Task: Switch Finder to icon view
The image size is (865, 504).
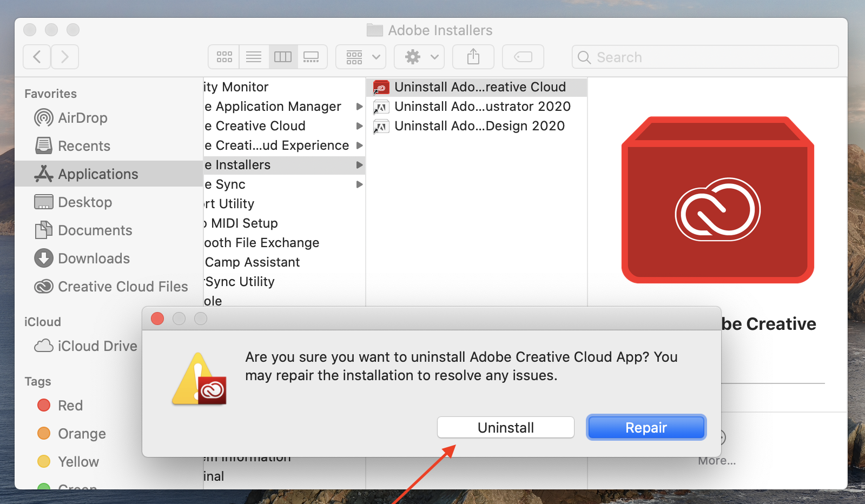Action: click(x=224, y=57)
